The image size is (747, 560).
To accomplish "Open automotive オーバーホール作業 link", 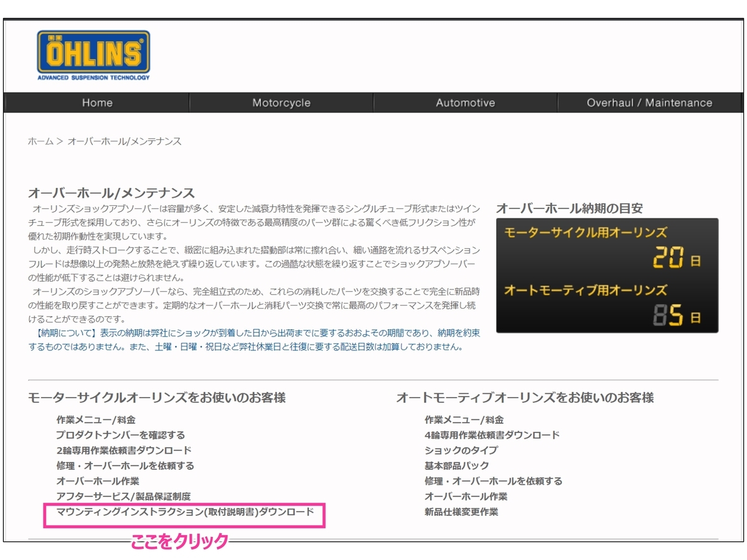I will click(466, 497).
